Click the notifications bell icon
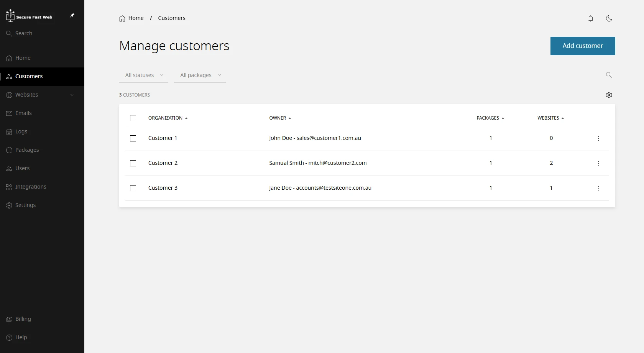The image size is (644, 353). pyautogui.click(x=591, y=18)
